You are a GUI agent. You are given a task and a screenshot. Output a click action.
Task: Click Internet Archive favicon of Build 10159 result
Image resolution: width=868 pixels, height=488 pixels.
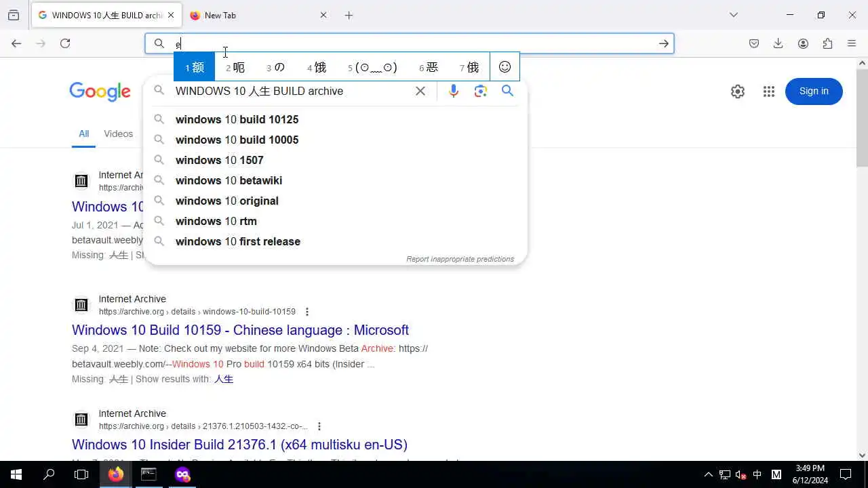(x=81, y=305)
